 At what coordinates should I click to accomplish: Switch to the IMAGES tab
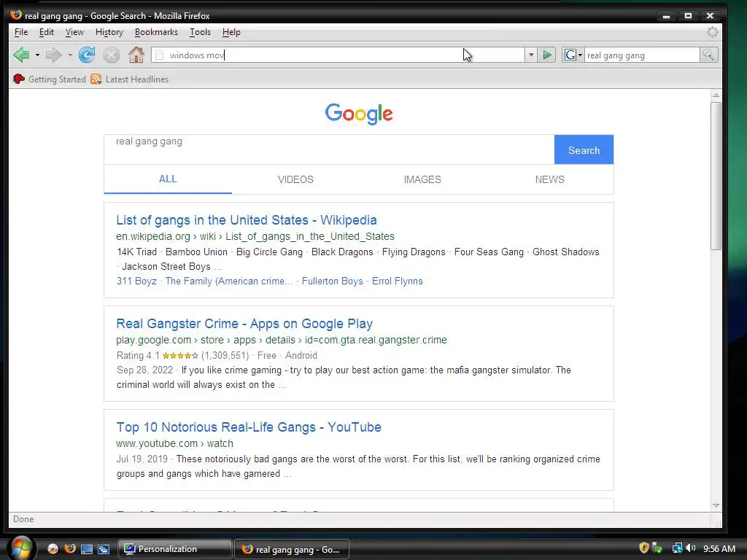click(x=422, y=179)
